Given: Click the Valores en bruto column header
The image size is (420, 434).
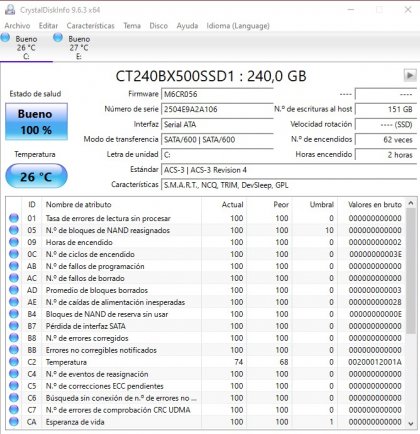Looking at the screenshot, I should 372,204.
